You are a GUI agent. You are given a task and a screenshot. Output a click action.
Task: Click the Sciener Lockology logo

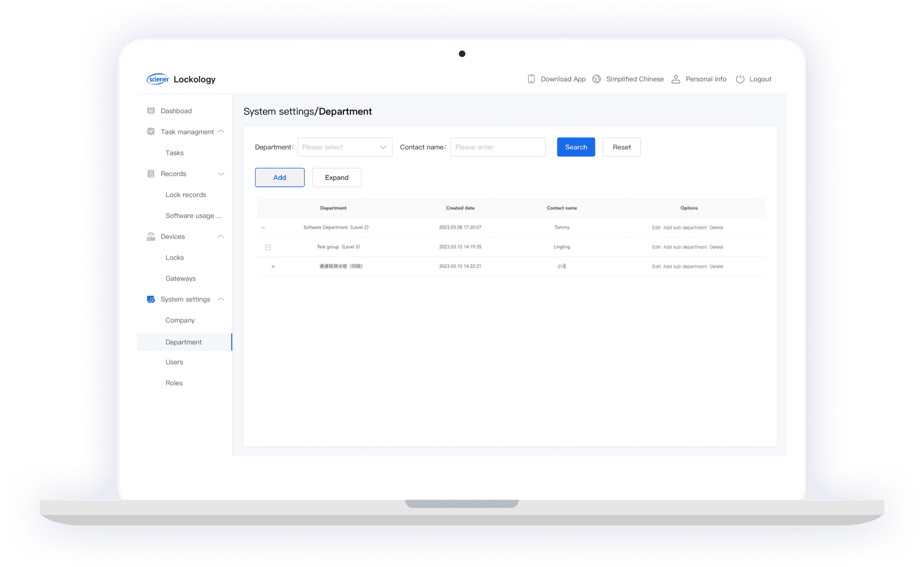(x=181, y=79)
